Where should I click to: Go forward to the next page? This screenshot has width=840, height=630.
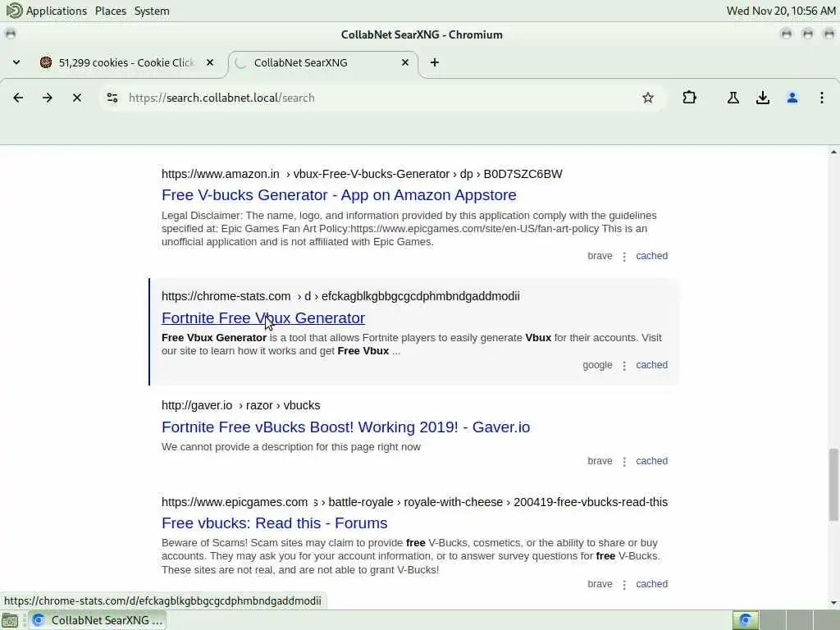click(48, 98)
